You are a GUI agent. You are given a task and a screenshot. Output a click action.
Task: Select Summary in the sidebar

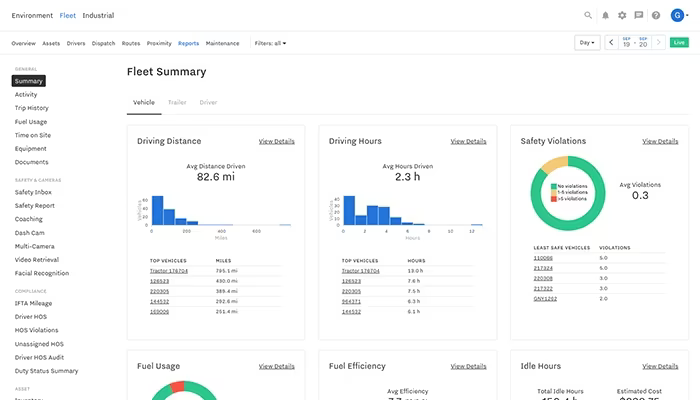pos(29,81)
